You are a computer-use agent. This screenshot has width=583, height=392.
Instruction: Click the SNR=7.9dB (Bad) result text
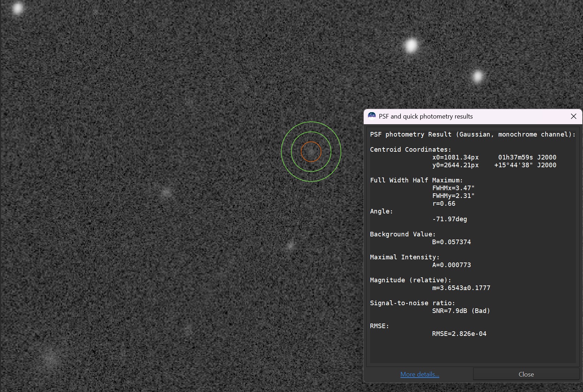click(x=461, y=311)
